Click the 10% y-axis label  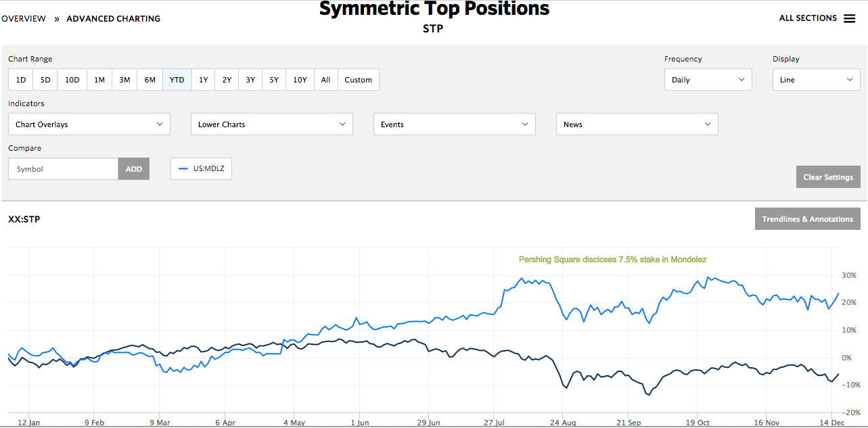point(849,331)
